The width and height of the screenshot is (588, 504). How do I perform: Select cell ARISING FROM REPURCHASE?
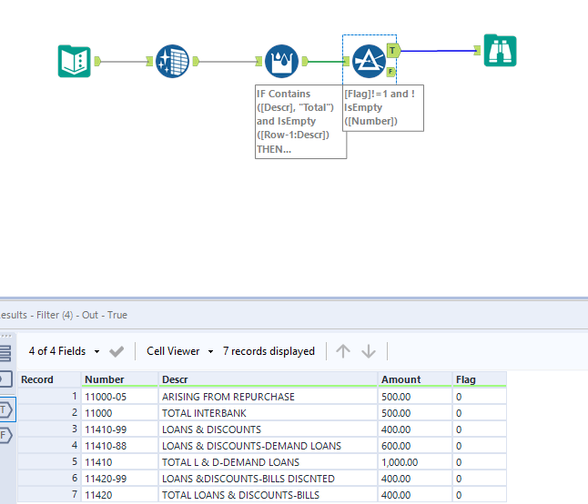[x=268, y=397]
